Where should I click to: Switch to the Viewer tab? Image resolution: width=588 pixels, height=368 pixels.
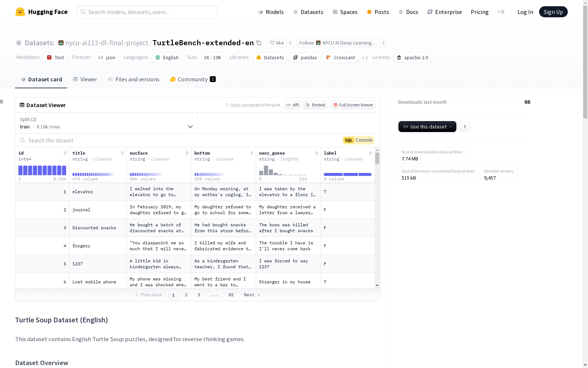coord(85,79)
